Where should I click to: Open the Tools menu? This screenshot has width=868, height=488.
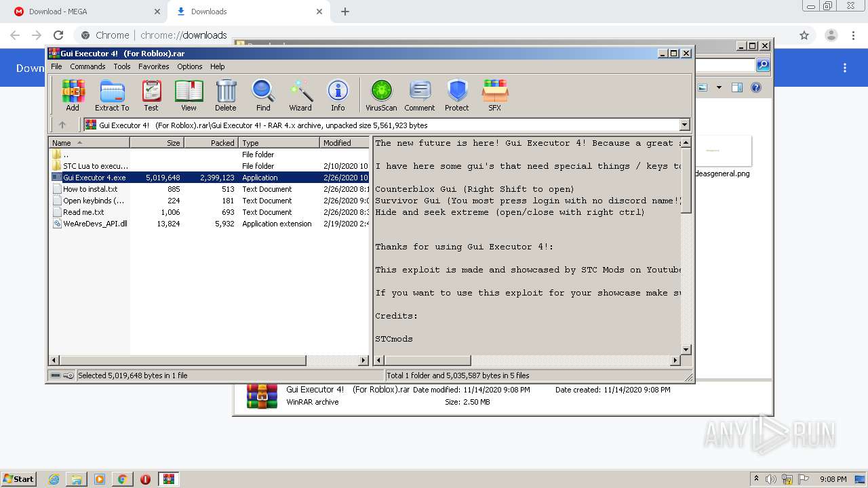pyautogui.click(x=122, y=66)
